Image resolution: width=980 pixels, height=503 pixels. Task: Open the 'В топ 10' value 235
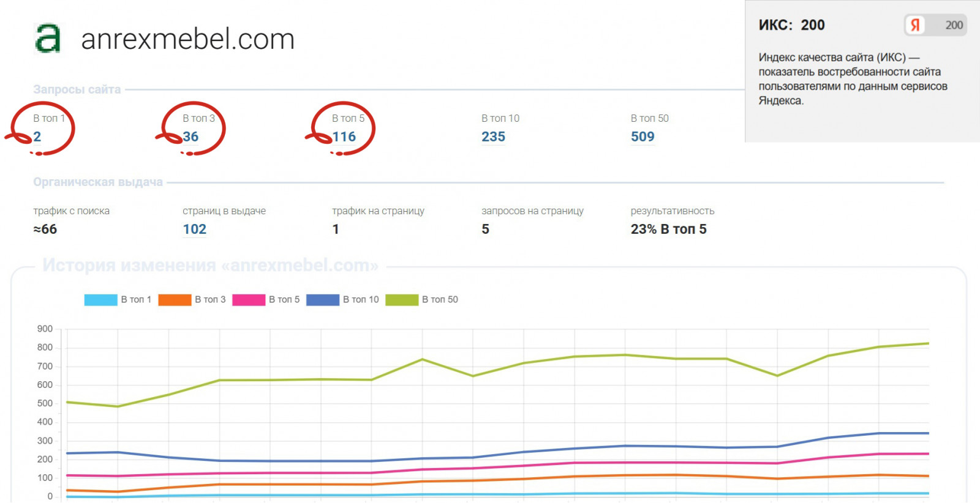tap(493, 136)
